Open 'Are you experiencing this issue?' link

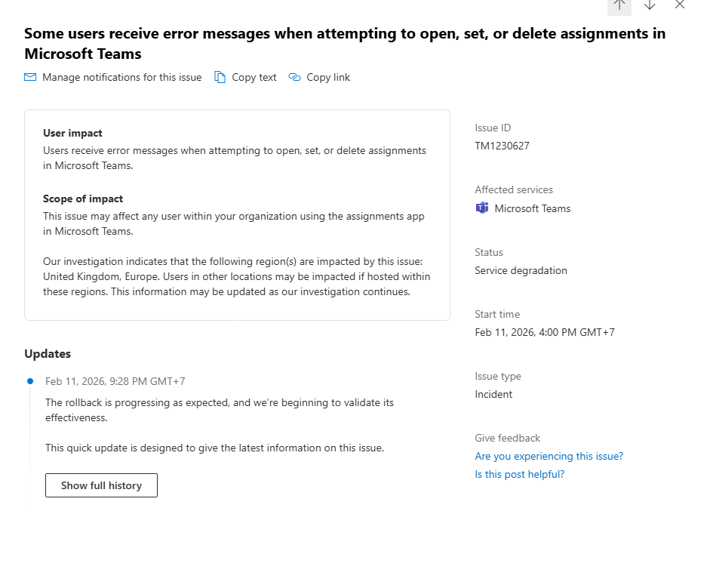[549, 456]
